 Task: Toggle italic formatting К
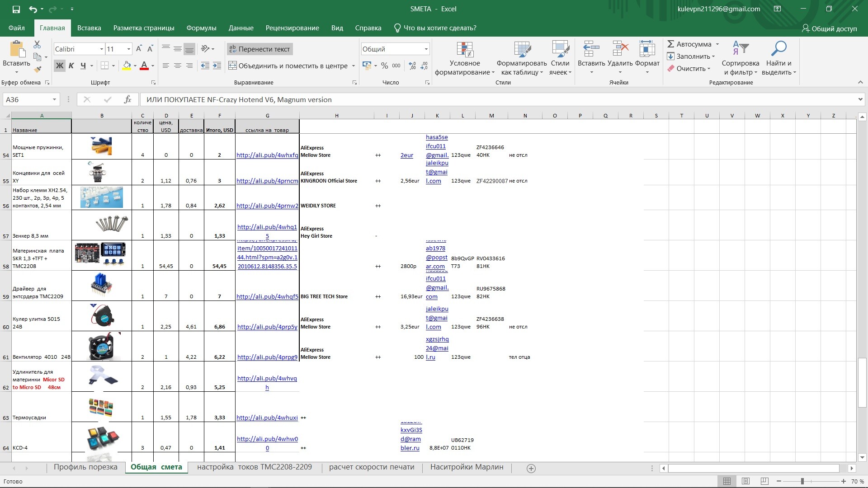(x=71, y=66)
